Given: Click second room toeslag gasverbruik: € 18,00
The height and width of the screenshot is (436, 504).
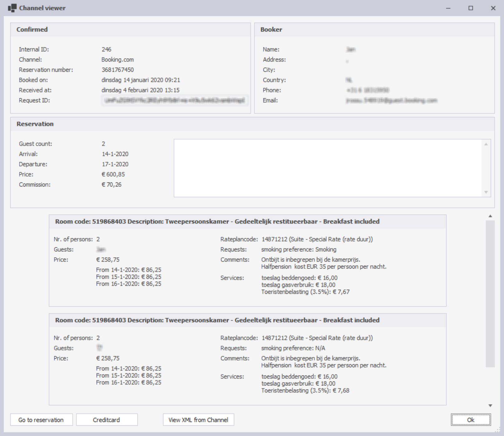Looking at the screenshot, I should (x=298, y=383).
